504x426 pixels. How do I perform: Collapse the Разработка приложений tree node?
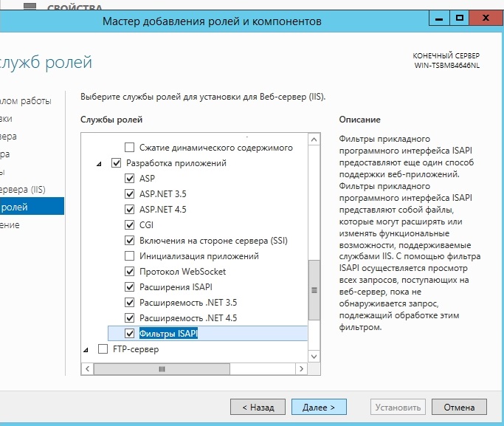[x=100, y=163]
